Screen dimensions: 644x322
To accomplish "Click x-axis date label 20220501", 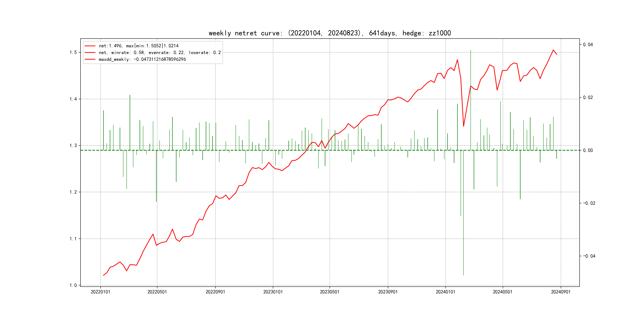I will point(157,292).
